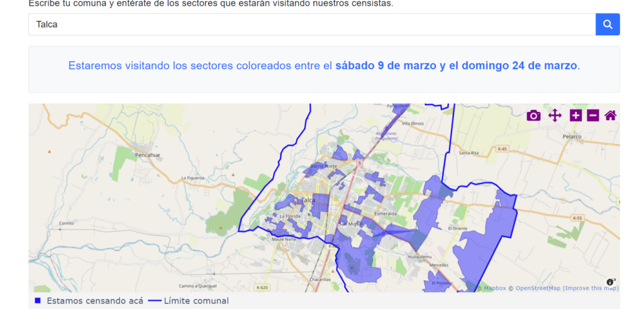The height and width of the screenshot is (314, 644).
Task: Zoom out using the minus icon
Action: (592, 115)
